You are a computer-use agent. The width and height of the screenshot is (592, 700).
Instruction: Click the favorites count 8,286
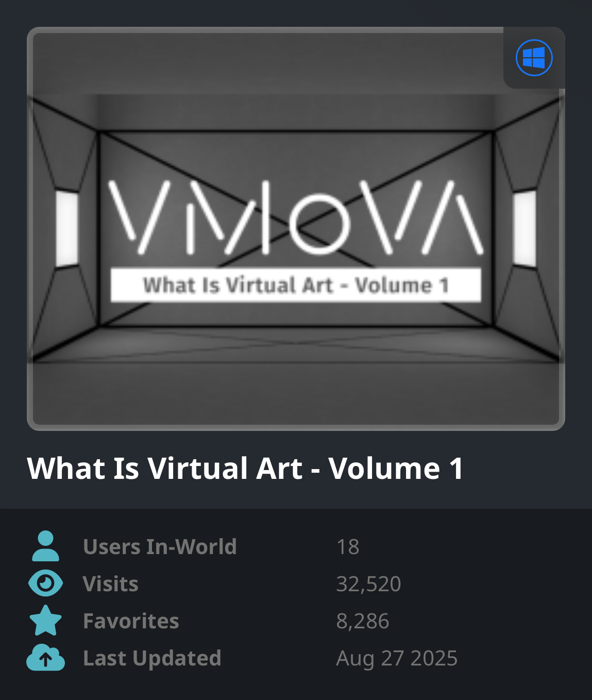[363, 621]
